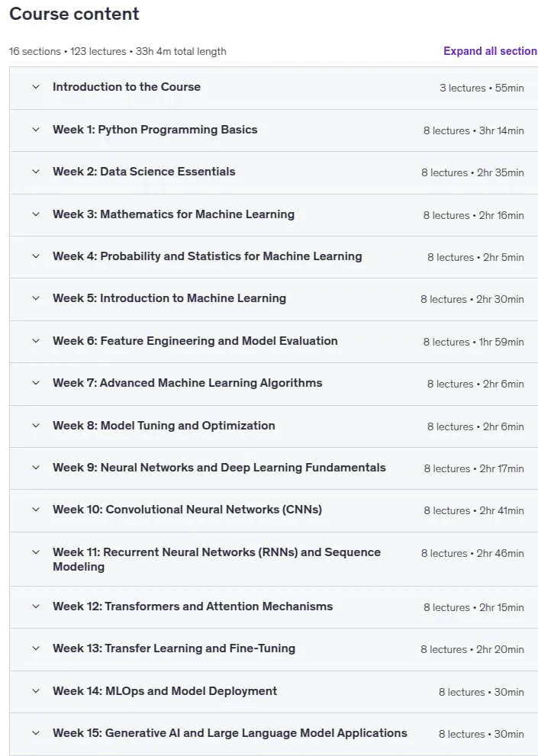Click Week 10 lecture count 2hr 41min label

click(474, 510)
